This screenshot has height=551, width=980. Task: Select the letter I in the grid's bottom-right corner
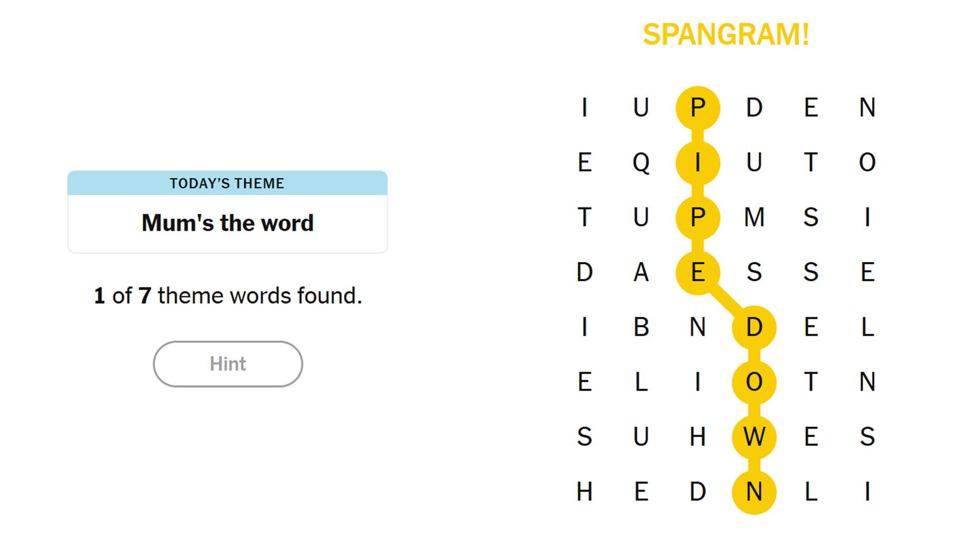point(867,492)
